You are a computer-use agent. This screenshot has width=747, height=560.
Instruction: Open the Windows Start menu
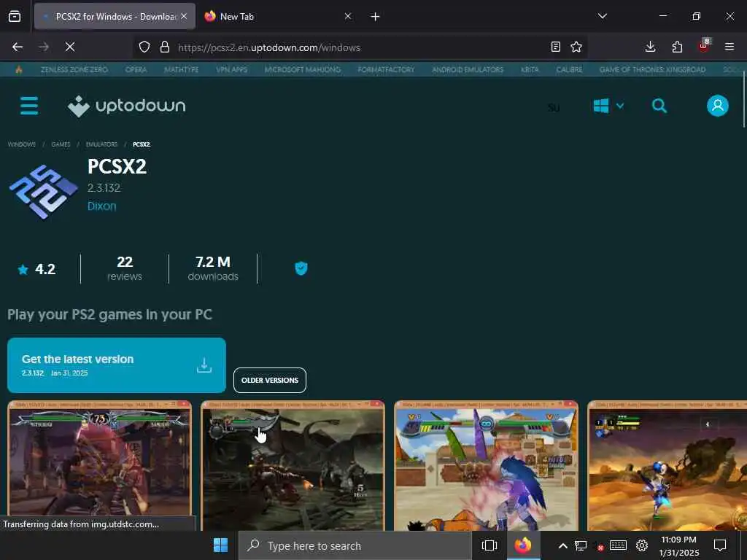click(220, 545)
